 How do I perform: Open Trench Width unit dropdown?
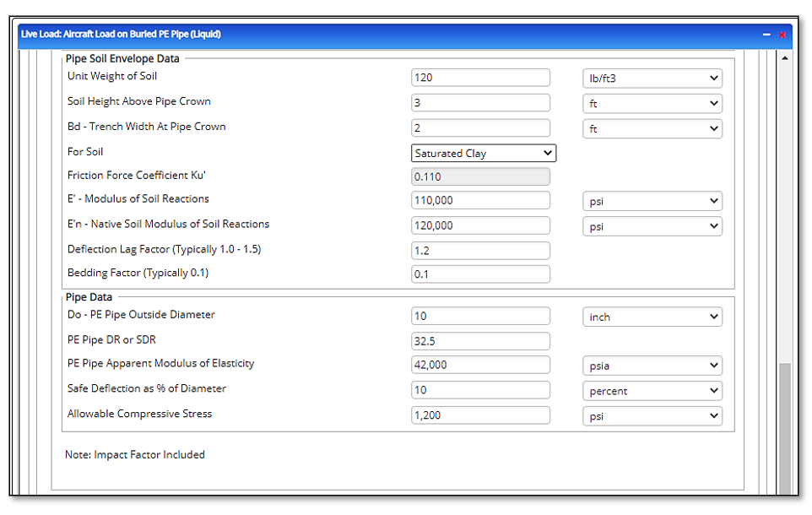[652, 129]
